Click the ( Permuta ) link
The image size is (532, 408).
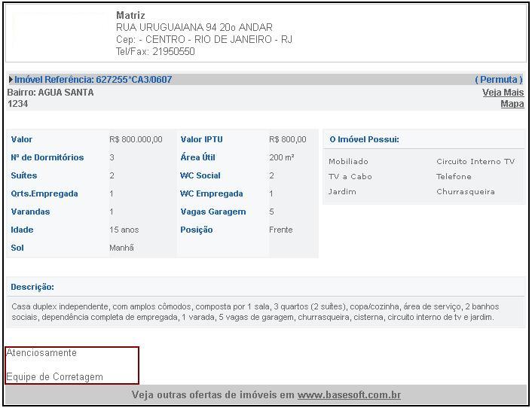498,80
